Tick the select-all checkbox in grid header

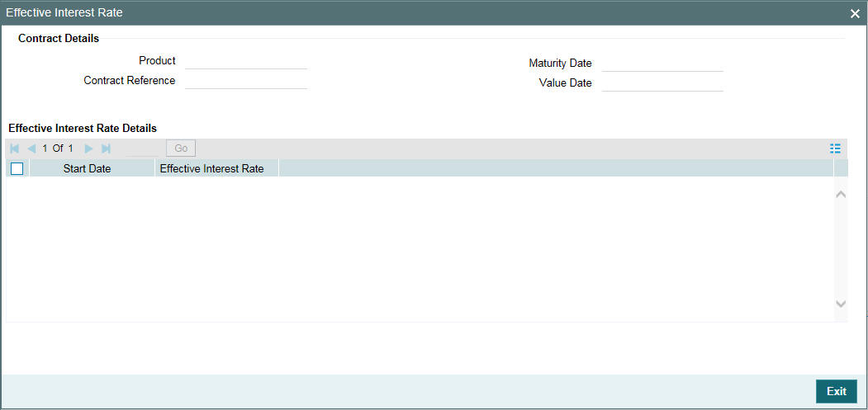(17, 169)
